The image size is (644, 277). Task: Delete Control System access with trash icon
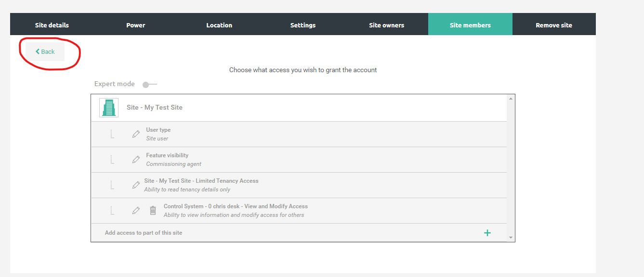153,211
